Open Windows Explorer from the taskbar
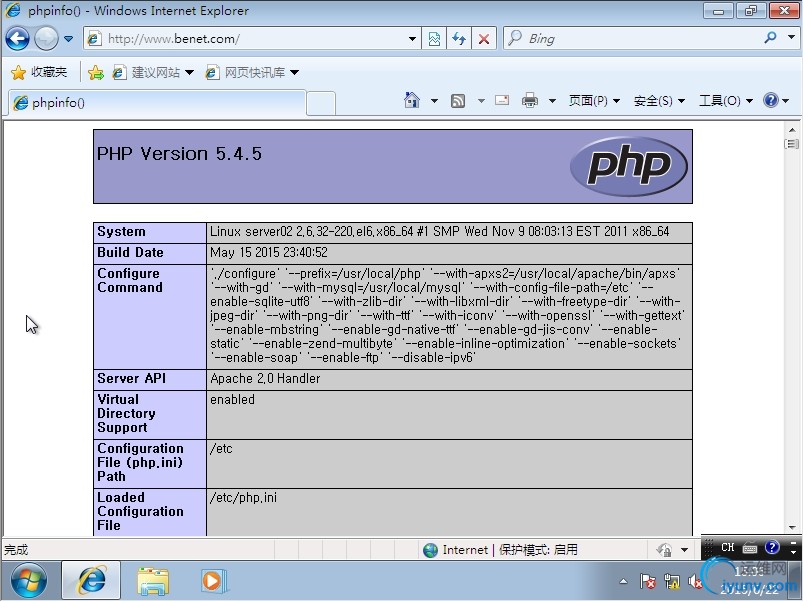Viewport: 803px width, 602px height. 153,581
